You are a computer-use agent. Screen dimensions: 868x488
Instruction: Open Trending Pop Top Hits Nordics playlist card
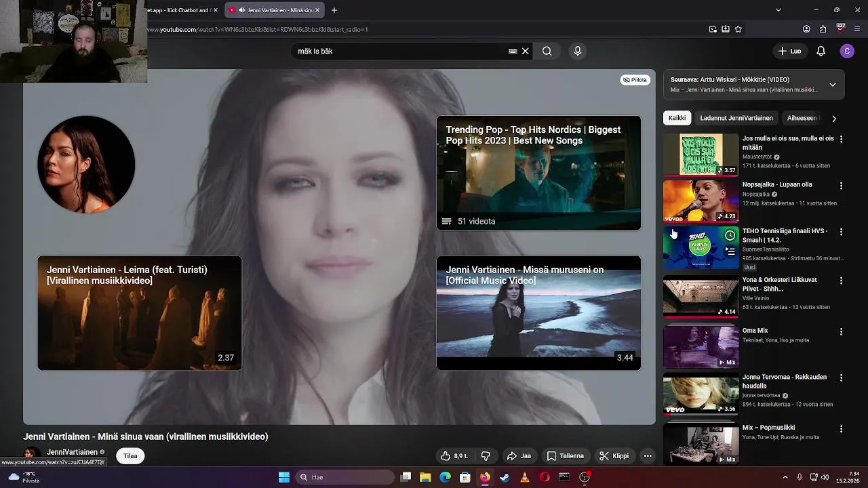(x=538, y=173)
